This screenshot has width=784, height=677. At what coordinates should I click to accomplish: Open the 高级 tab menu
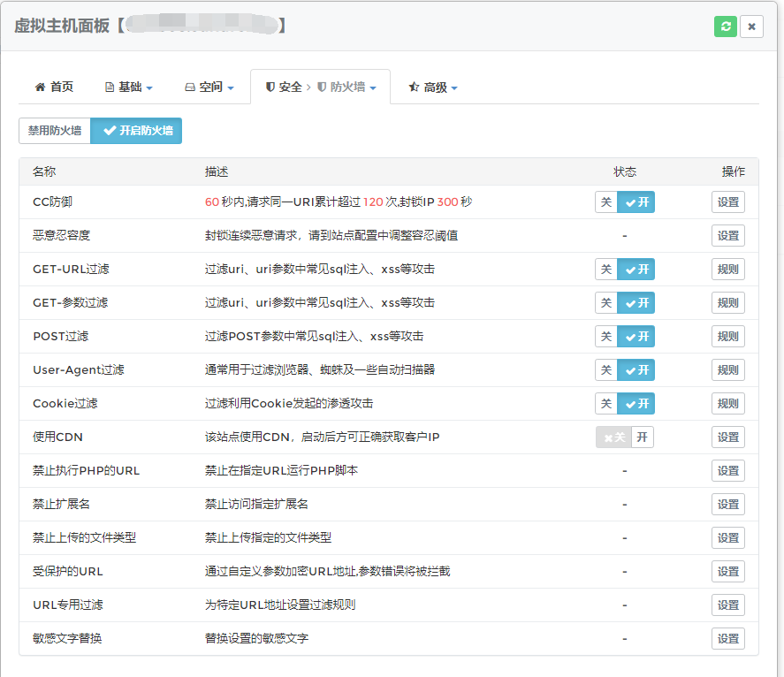433,87
